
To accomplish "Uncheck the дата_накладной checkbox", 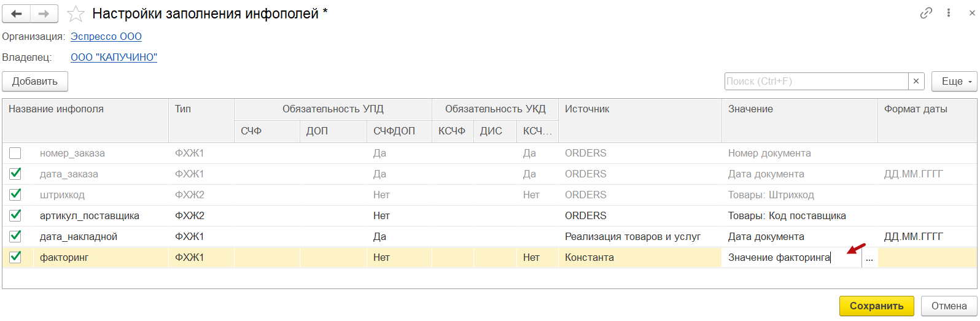I will click(x=15, y=236).
